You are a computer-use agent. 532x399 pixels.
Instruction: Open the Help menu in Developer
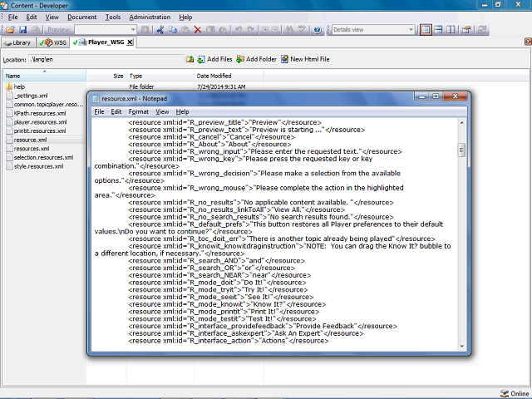click(185, 17)
